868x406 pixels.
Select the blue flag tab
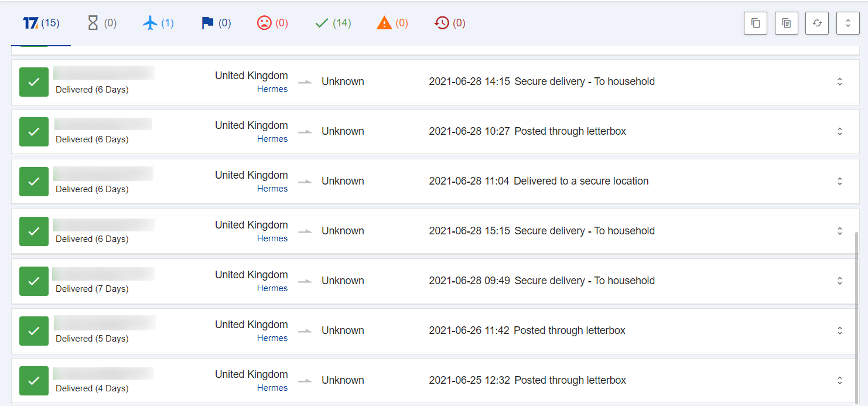[216, 23]
